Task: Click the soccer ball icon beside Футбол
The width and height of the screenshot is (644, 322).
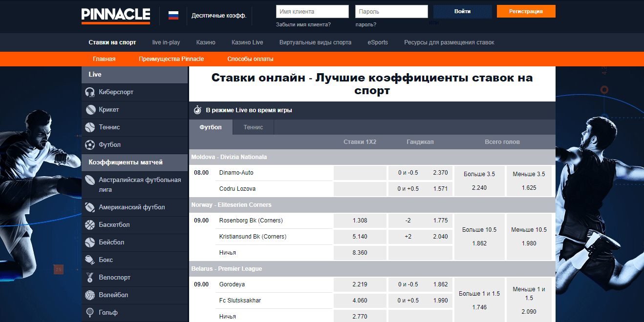Action: click(x=90, y=145)
